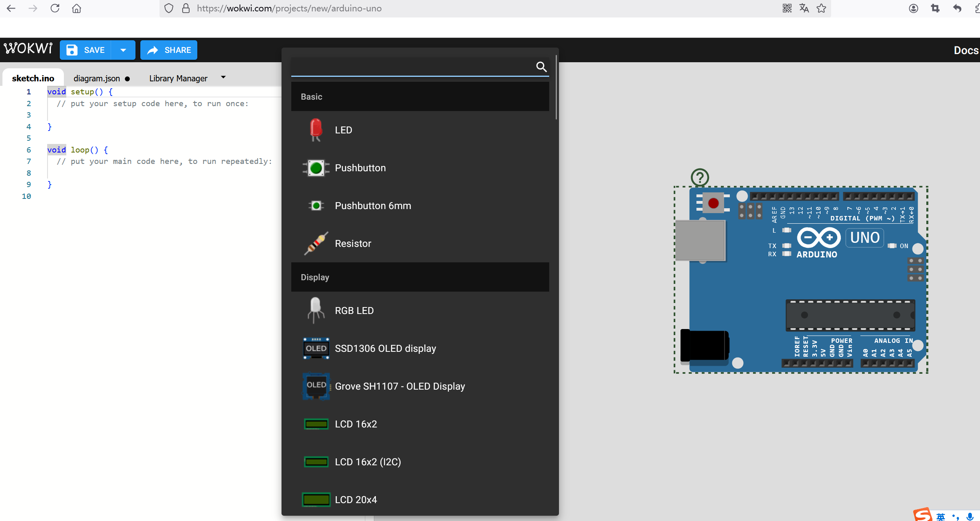
Task: Add the SSD1306 OLED display
Action: click(385, 349)
